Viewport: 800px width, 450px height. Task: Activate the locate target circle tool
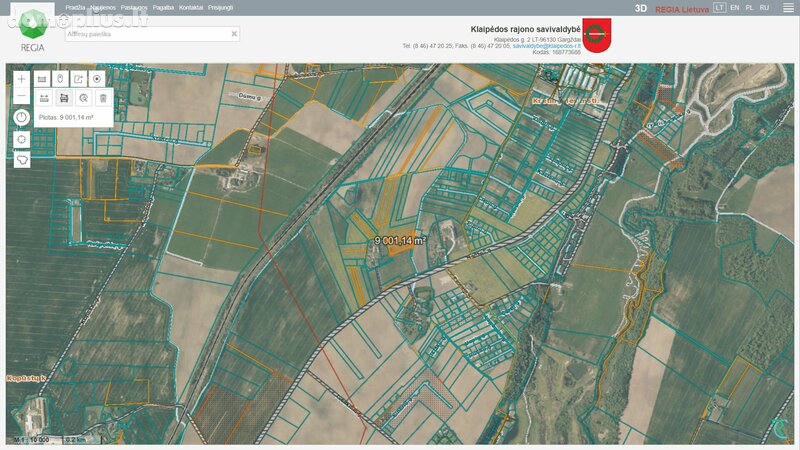(x=97, y=79)
